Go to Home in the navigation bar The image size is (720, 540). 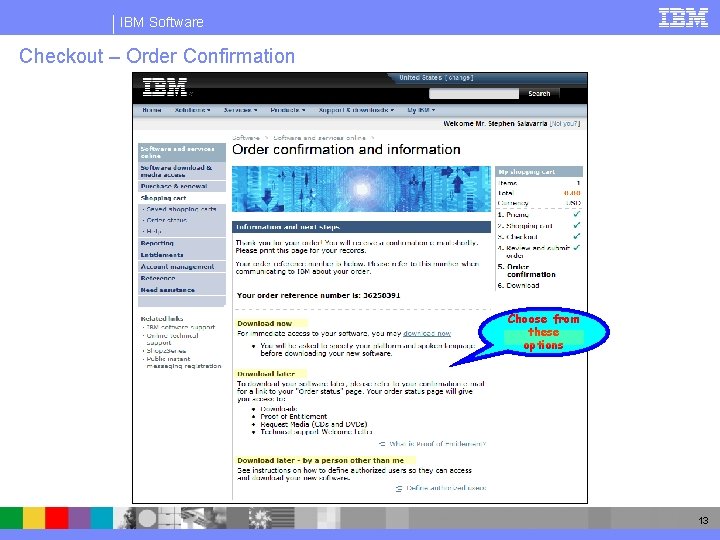[x=152, y=110]
